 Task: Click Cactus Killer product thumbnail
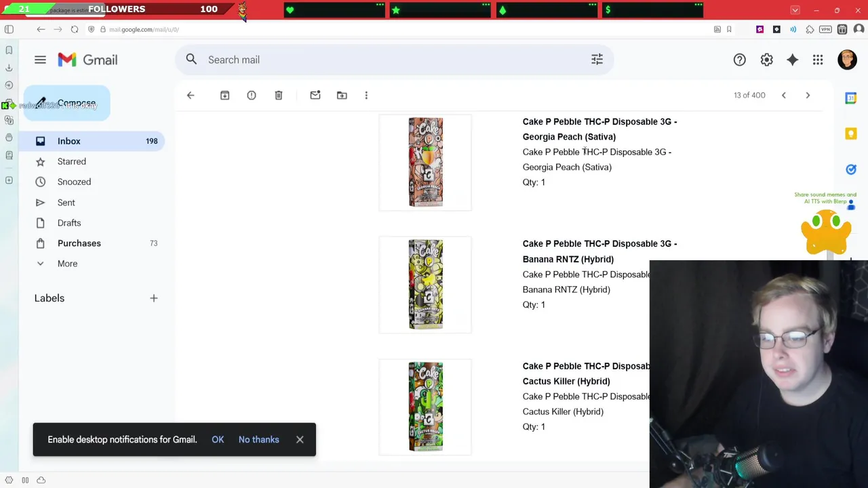[x=425, y=407]
